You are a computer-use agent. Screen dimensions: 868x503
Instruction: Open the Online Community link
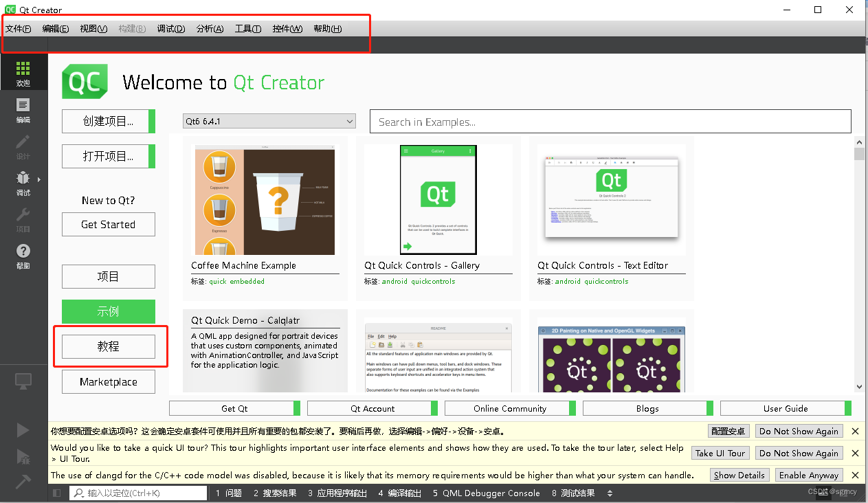click(x=510, y=409)
